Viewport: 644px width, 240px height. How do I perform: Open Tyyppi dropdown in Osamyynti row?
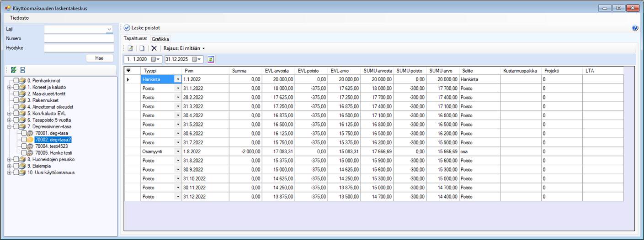178,151
